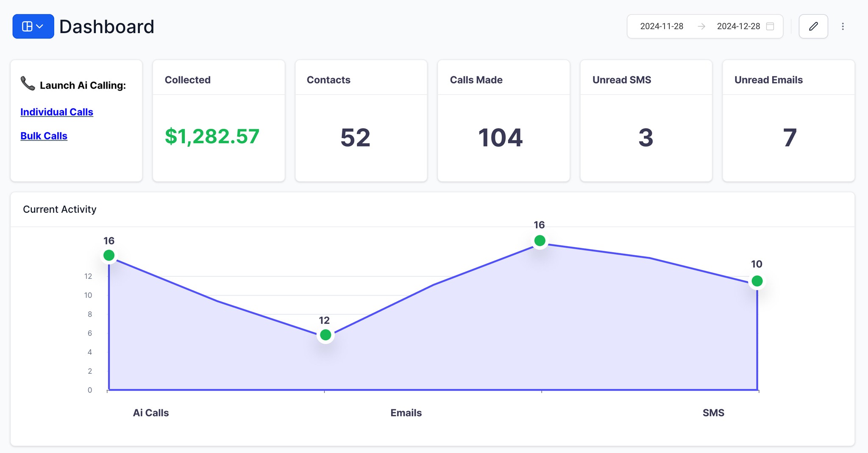Click the last chart point labeled 10
Screen dimensions: 868x453
pyautogui.click(x=757, y=281)
